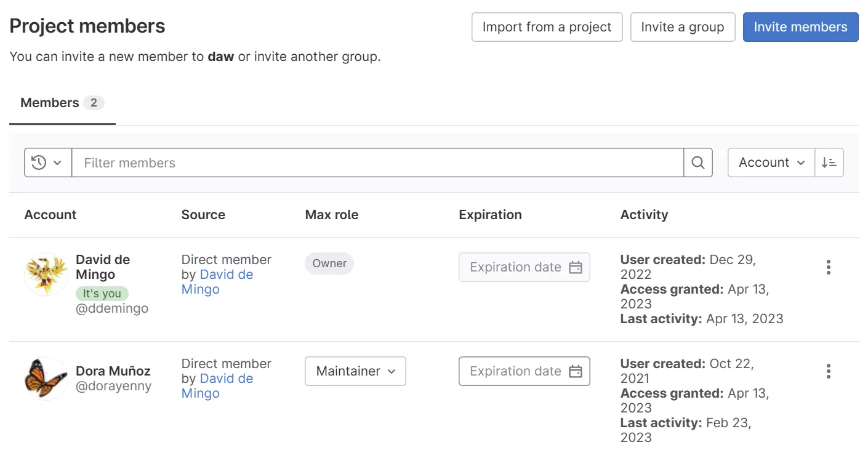Open the David de Mingo link in Dora's source
The image size is (868, 458).
point(226,379)
